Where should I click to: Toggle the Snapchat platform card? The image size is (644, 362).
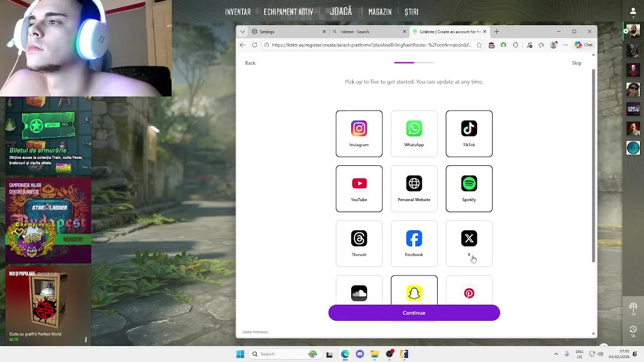[414, 291]
